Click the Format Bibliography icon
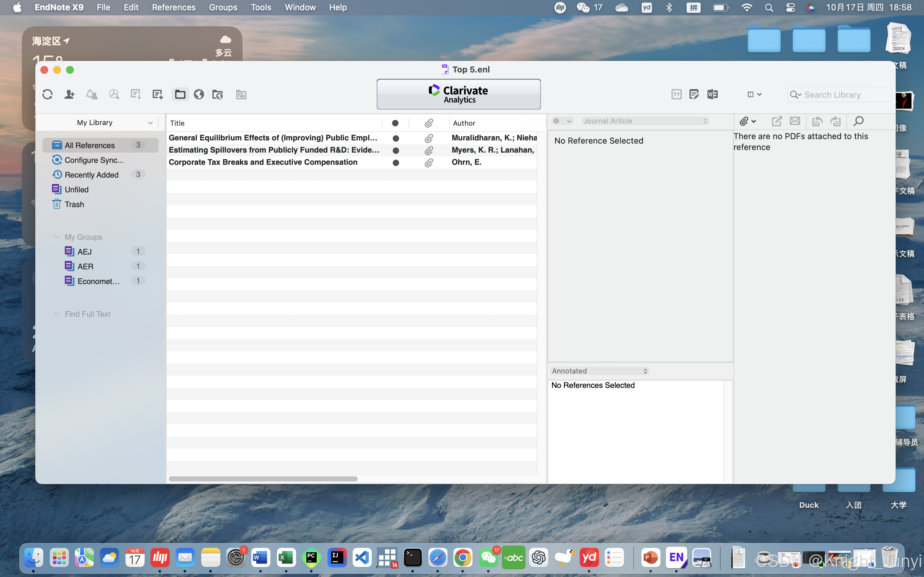The width and height of the screenshot is (924, 577). coord(694,94)
